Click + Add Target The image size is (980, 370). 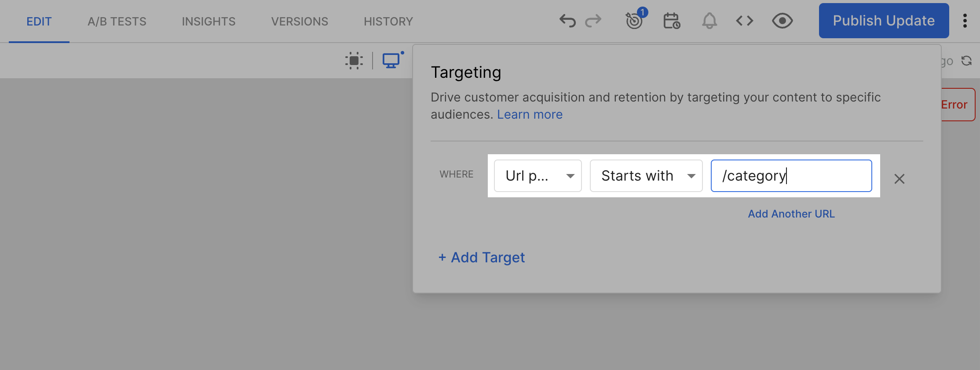click(x=482, y=258)
